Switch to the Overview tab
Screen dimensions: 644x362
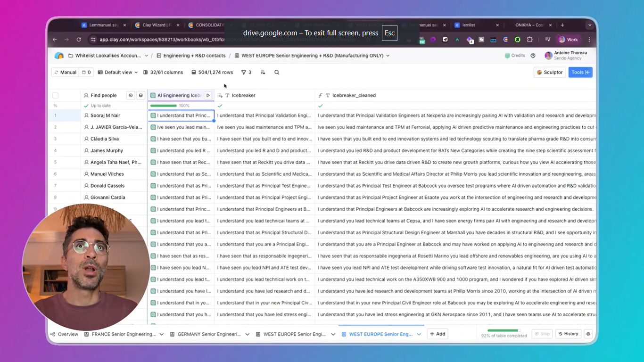pyautogui.click(x=64, y=334)
